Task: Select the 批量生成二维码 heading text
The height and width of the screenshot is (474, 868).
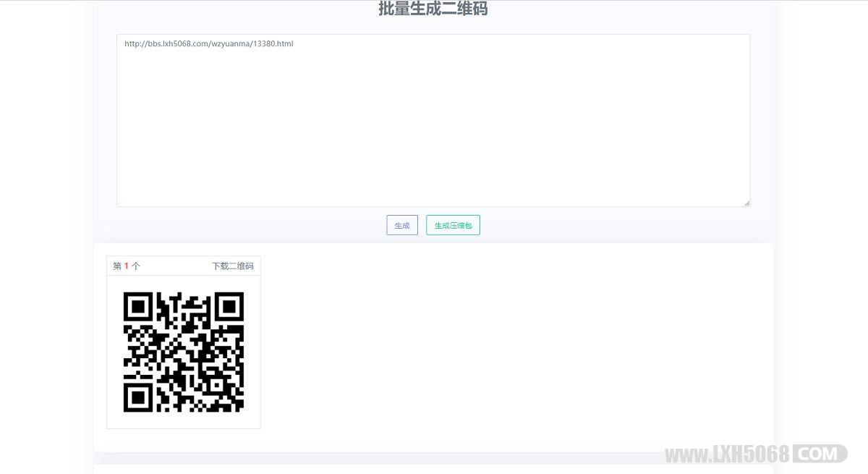Action: (x=433, y=9)
